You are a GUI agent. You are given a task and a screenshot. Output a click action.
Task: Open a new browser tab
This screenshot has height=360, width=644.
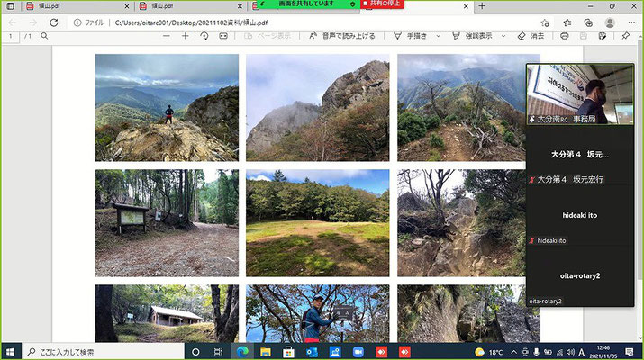pyautogui.click(x=482, y=6)
